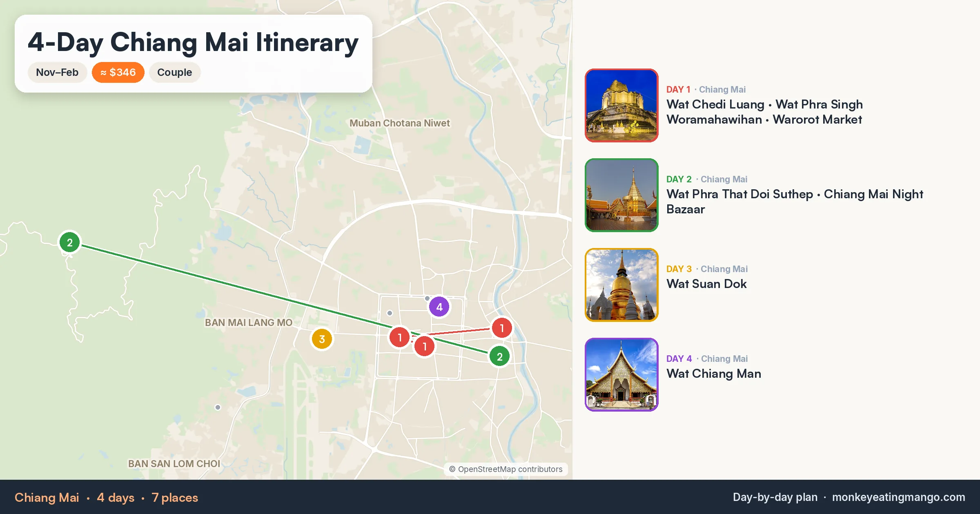
Task: Click the leftmost red marker 1
Action: [x=400, y=337]
